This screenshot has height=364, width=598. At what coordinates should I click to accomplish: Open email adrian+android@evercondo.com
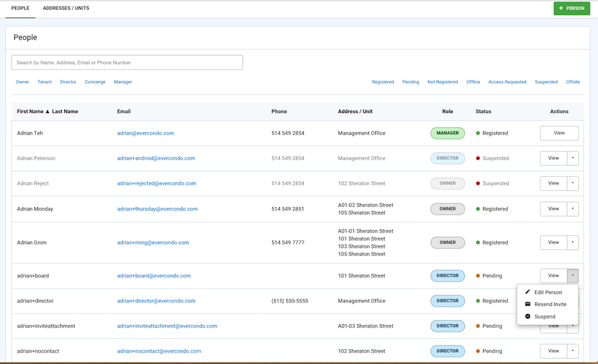coord(156,158)
